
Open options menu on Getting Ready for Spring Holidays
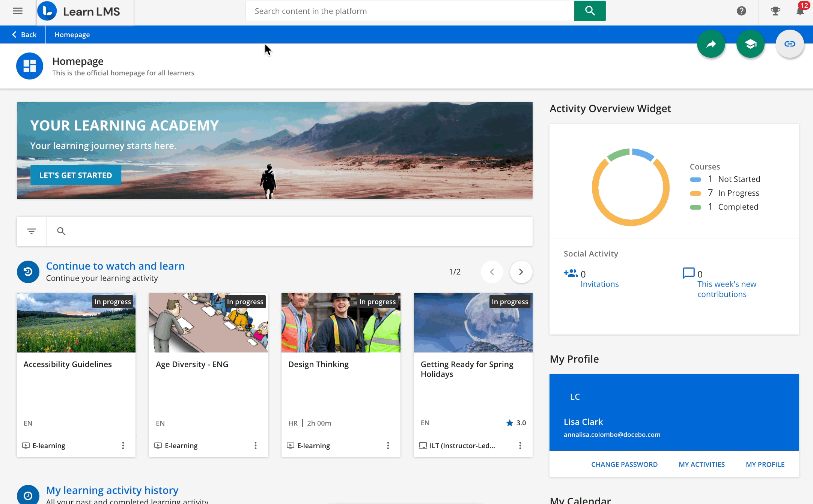point(520,445)
